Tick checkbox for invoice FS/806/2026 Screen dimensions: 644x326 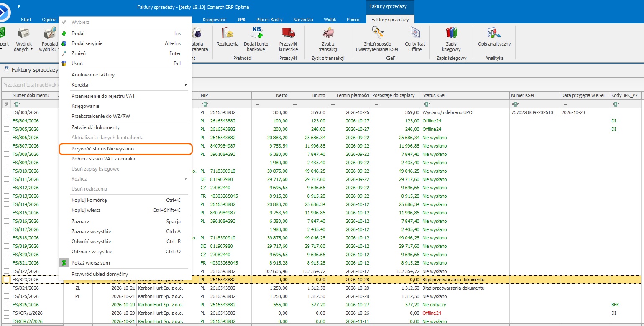tap(7, 138)
